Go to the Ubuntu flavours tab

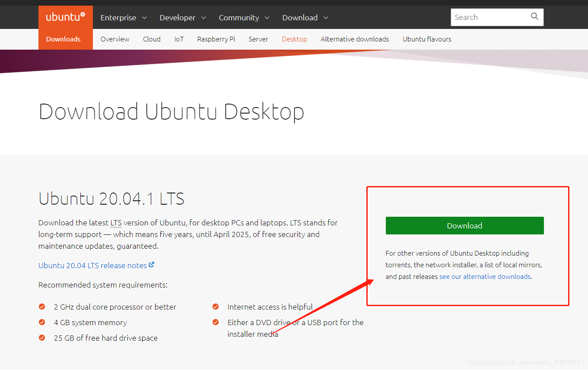pyautogui.click(x=427, y=39)
